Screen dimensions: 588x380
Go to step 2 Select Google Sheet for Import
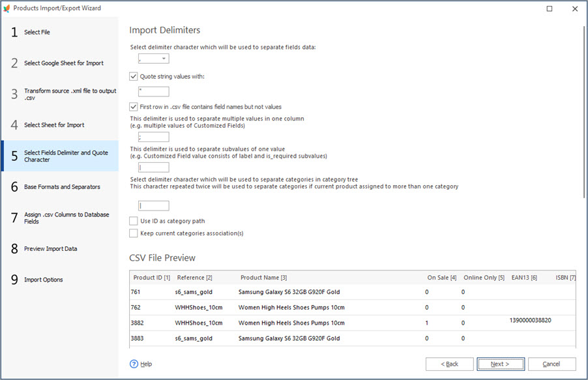point(60,63)
